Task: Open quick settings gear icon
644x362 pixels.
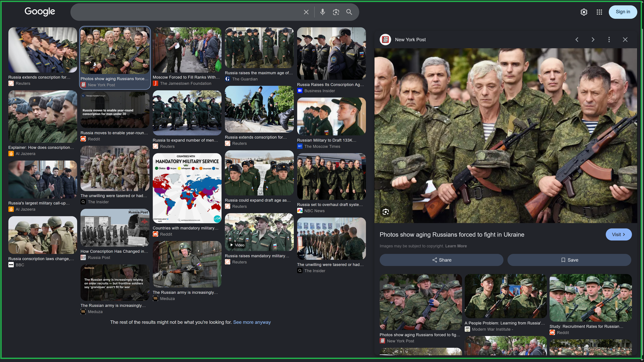Action: tap(584, 12)
